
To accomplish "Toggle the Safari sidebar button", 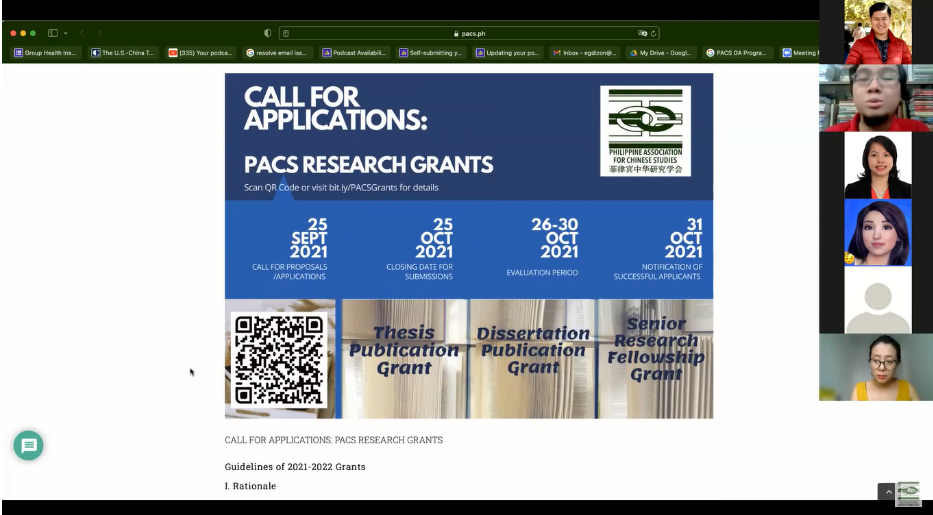I will (53, 33).
